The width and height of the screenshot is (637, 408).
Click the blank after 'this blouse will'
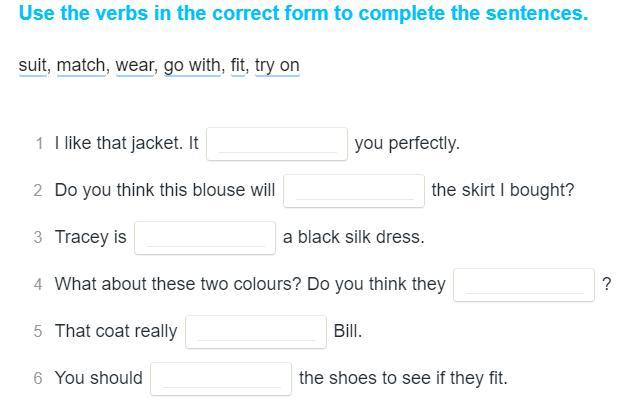point(354,190)
